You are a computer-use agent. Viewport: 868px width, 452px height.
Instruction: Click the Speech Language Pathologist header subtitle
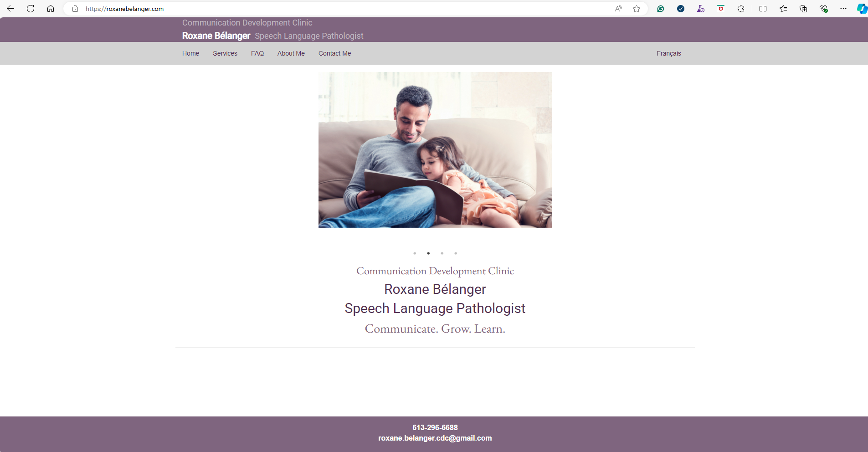coord(309,36)
